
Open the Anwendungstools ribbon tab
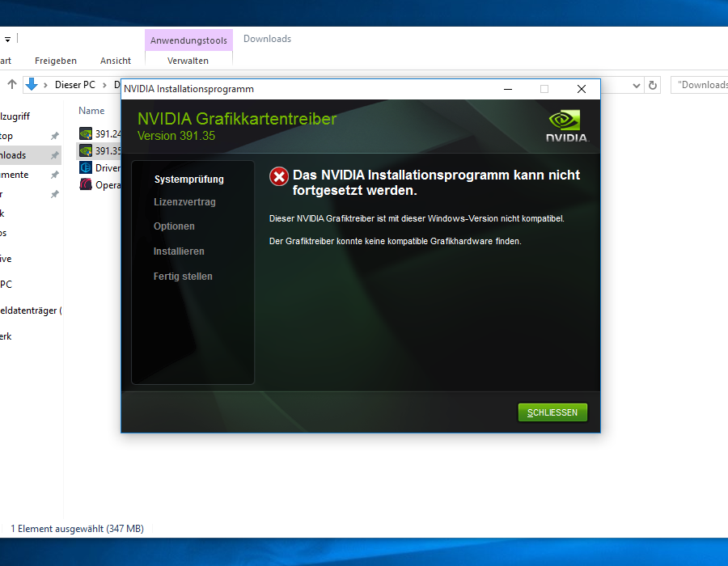tap(188, 40)
